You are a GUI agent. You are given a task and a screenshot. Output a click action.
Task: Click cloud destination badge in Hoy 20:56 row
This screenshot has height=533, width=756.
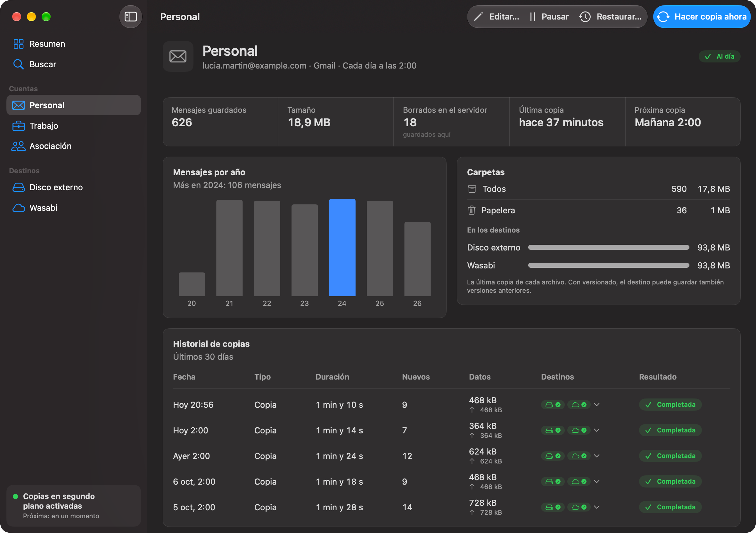point(579,405)
